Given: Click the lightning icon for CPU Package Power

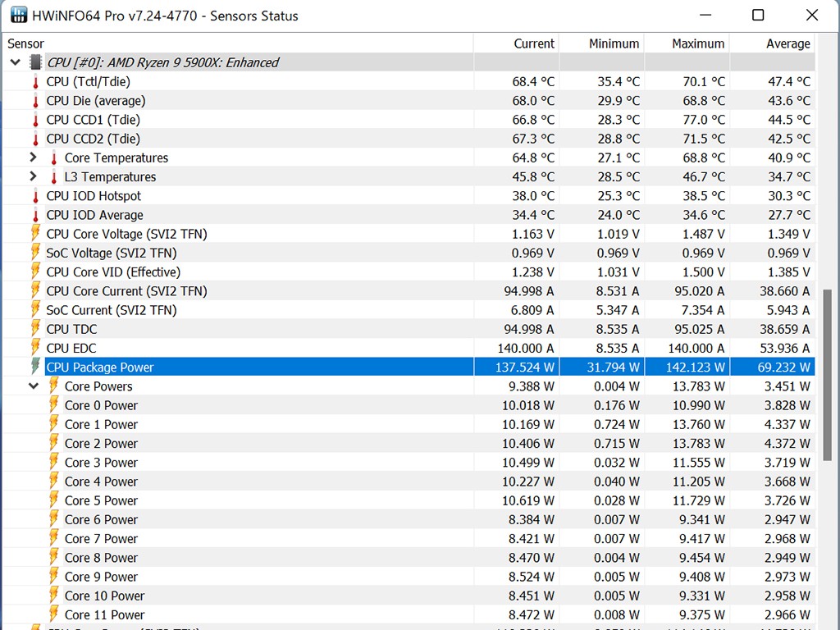Looking at the screenshot, I should point(35,367).
